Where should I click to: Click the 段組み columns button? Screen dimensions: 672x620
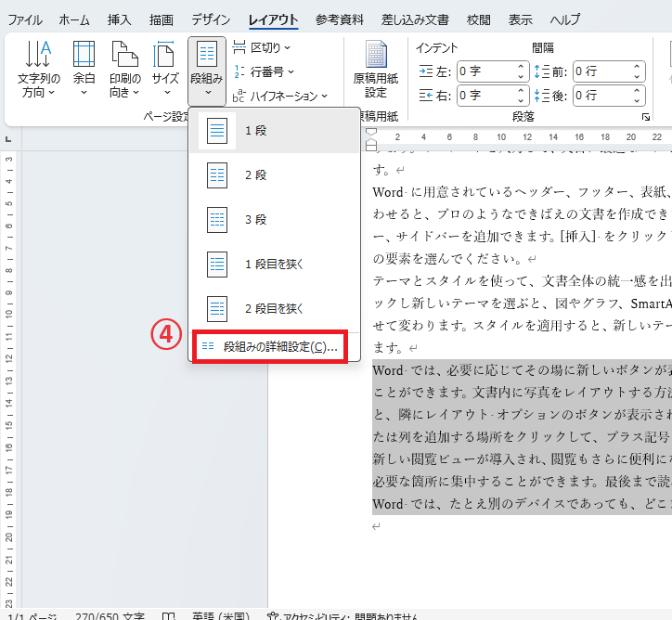click(207, 71)
